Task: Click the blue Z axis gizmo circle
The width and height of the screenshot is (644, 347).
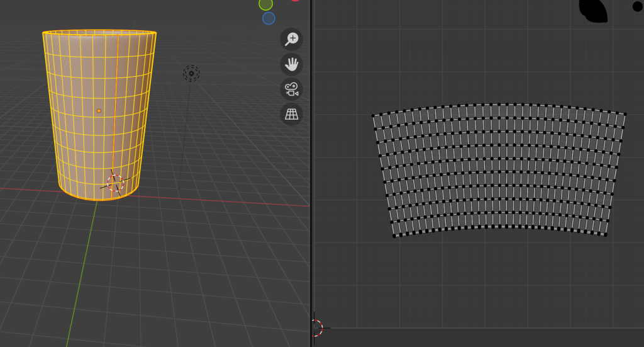Action: [x=269, y=18]
